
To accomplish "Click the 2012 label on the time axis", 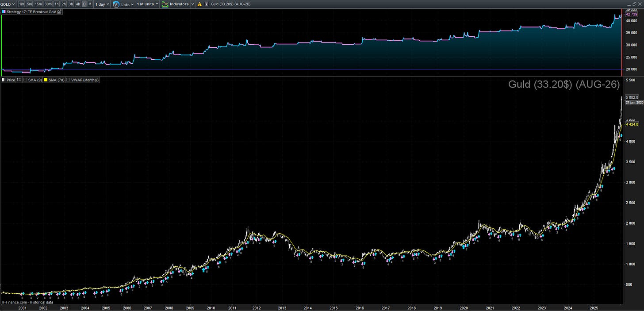I will click(256, 307).
